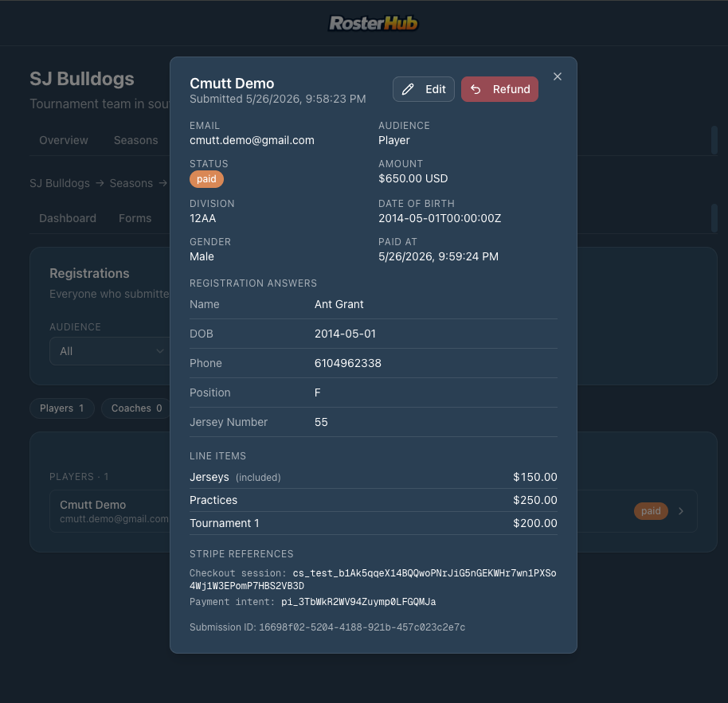
Task: Click the Gender value Male
Action: click(x=202, y=256)
